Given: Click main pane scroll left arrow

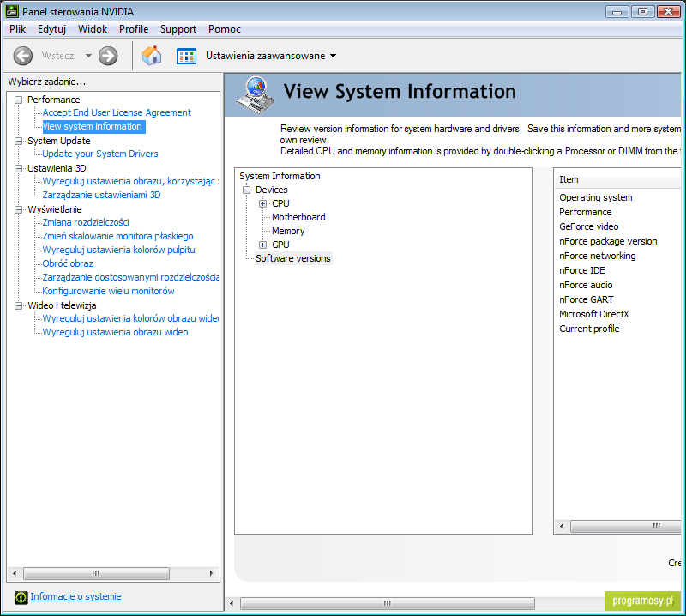Looking at the screenshot, I should click(232, 604).
